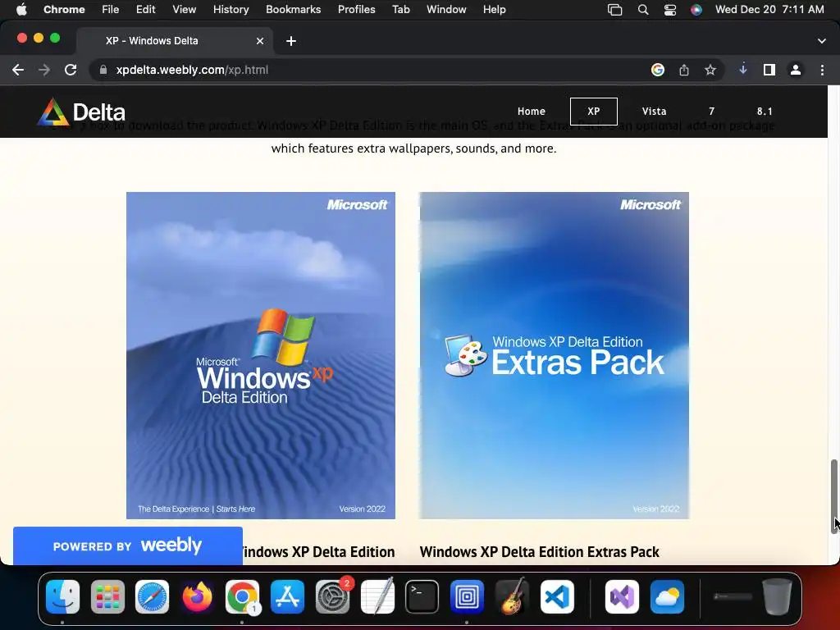Open the Bookmarks menu

click(293, 10)
